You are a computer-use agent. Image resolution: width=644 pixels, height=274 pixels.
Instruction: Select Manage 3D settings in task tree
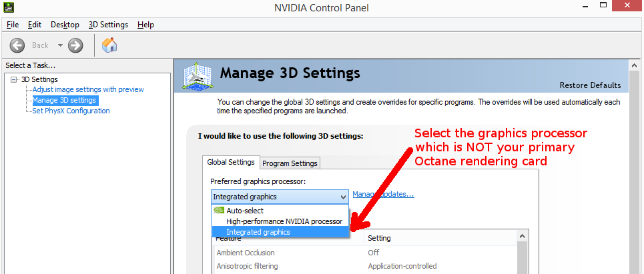pos(65,100)
